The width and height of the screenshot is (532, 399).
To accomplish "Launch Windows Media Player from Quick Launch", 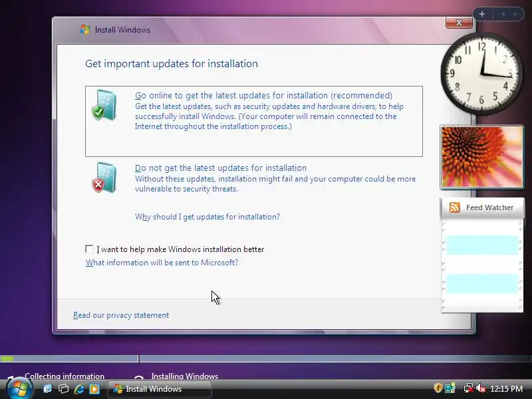I will point(94,388).
